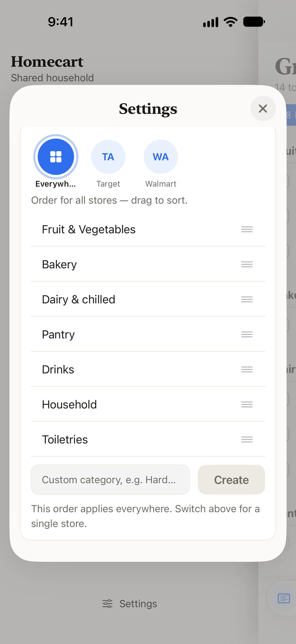Select the Pantry category row
This screenshot has width=296, height=644.
pyautogui.click(x=148, y=334)
